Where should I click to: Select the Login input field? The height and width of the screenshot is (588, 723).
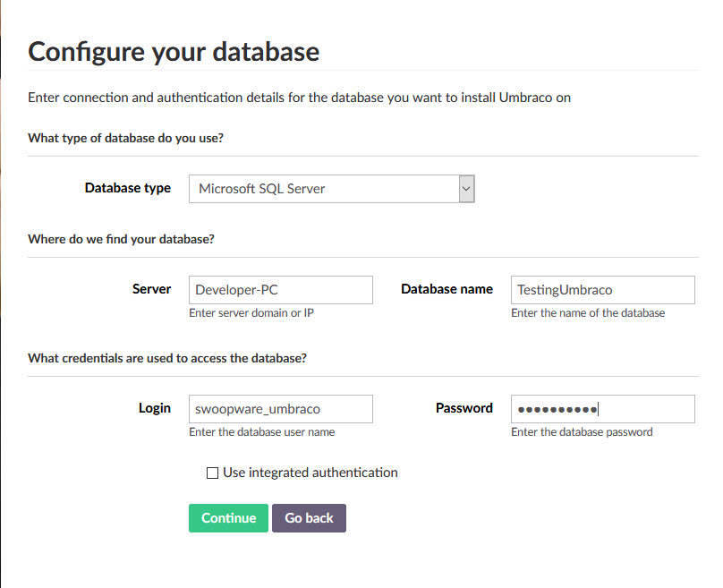coord(281,409)
